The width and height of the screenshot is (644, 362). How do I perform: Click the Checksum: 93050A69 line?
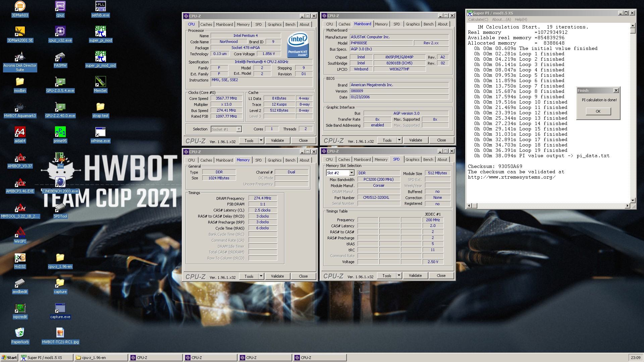[x=495, y=166]
